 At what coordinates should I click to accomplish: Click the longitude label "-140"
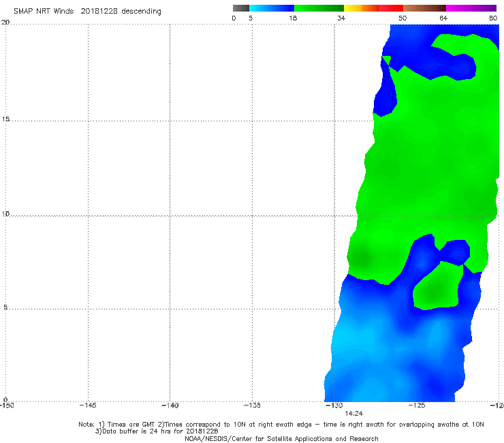[x=170, y=406]
